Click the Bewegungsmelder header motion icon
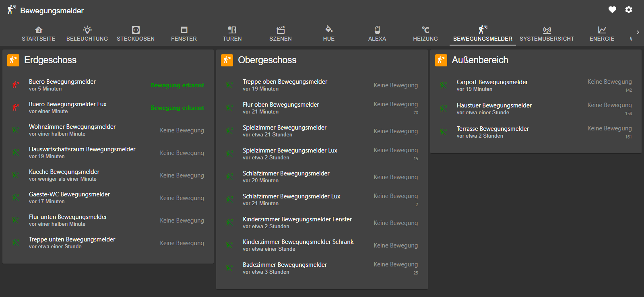This screenshot has height=297, width=644. [x=12, y=10]
